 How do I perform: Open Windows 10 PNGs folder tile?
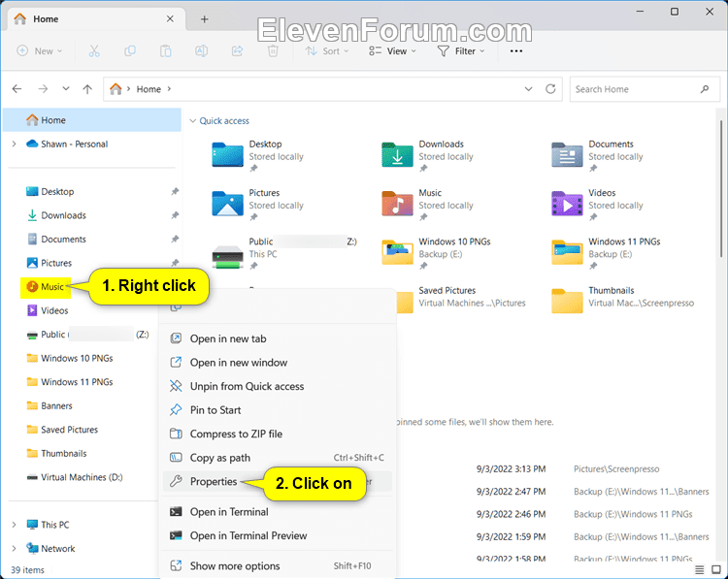click(436, 253)
